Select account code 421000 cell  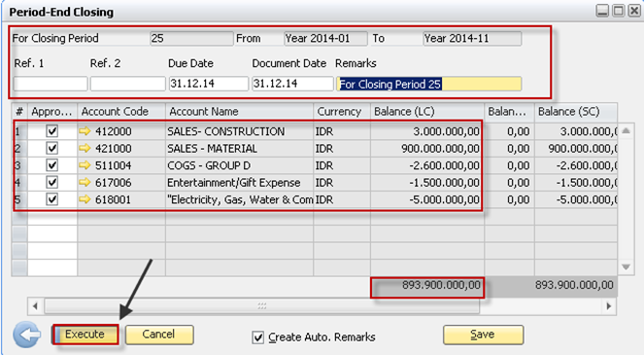(121, 148)
